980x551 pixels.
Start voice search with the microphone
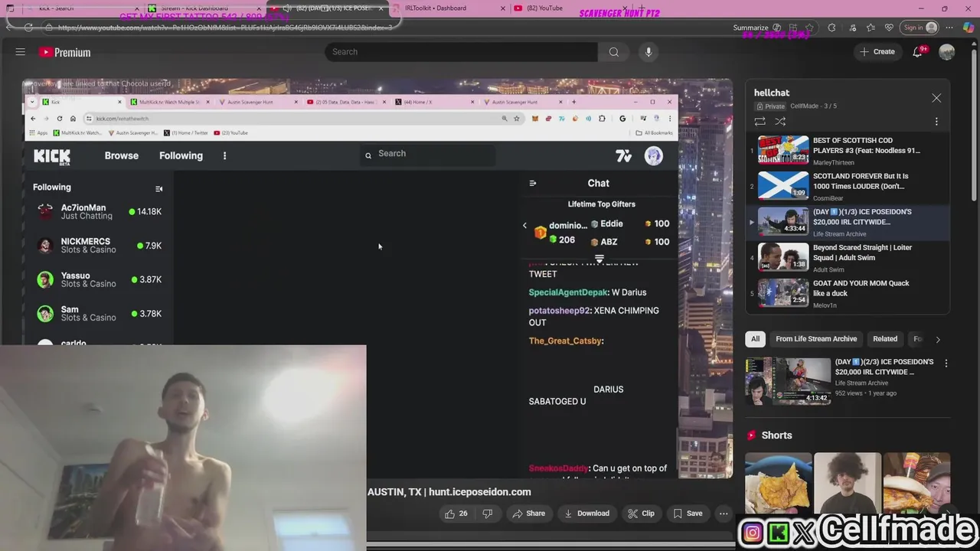point(648,52)
